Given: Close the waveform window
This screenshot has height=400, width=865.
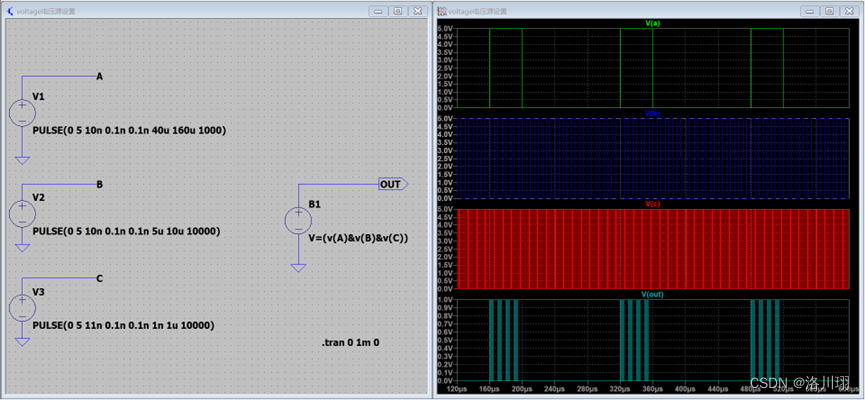Looking at the screenshot, I should tap(849, 11).
